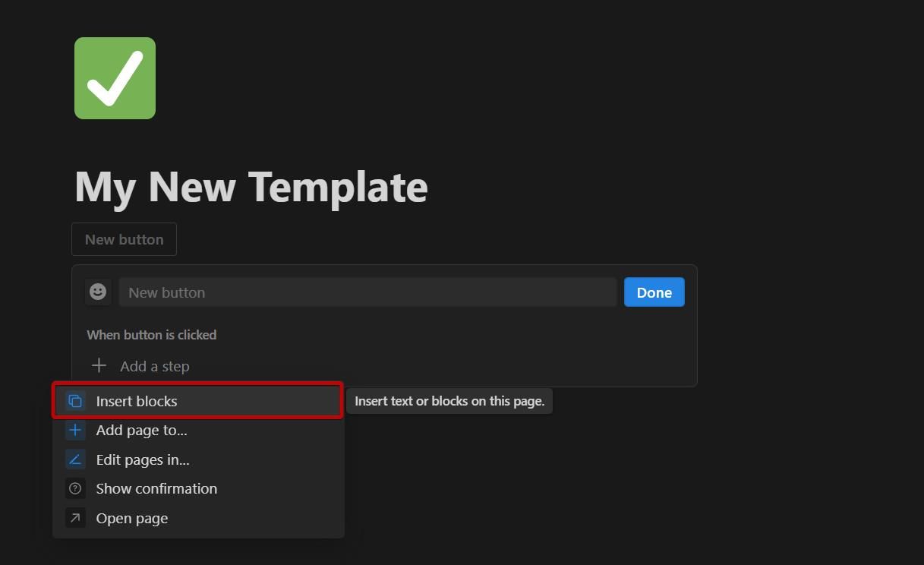Click the Insert text or blocks tooltip
Image resolution: width=924 pixels, height=565 pixels.
(449, 400)
